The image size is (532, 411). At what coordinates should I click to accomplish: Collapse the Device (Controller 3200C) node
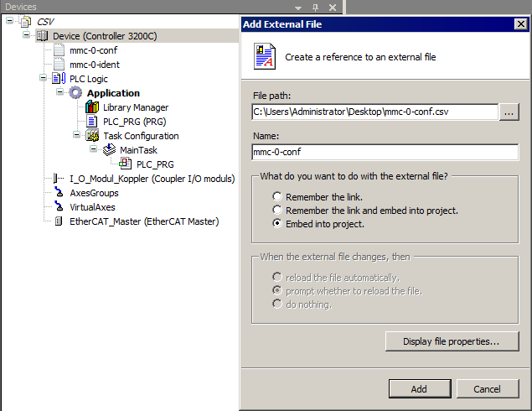point(26,34)
